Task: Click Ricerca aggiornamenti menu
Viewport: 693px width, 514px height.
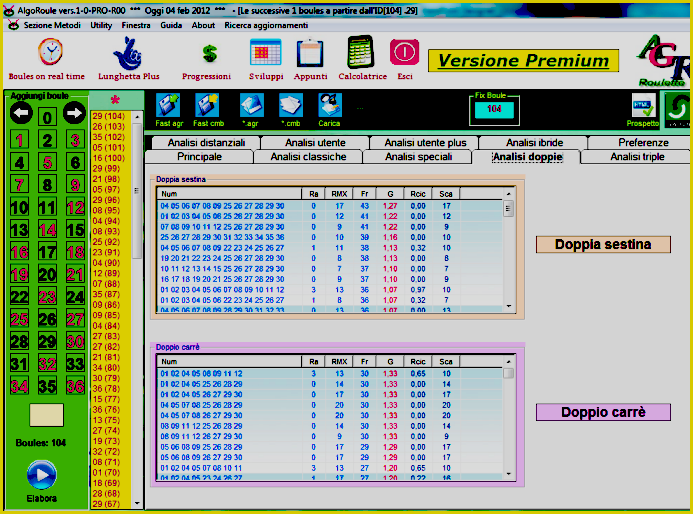Action: coord(266,25)
